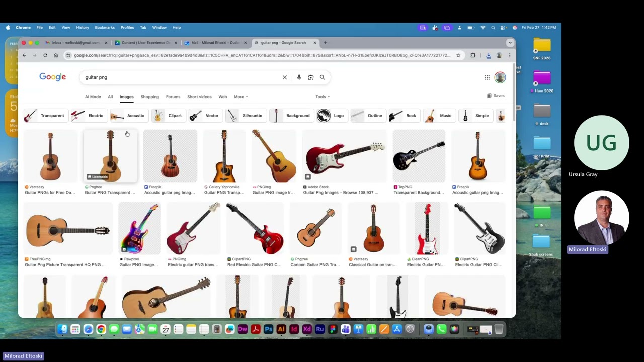
Task: Open Launchpad from the Dock
Action: (75, 329)
